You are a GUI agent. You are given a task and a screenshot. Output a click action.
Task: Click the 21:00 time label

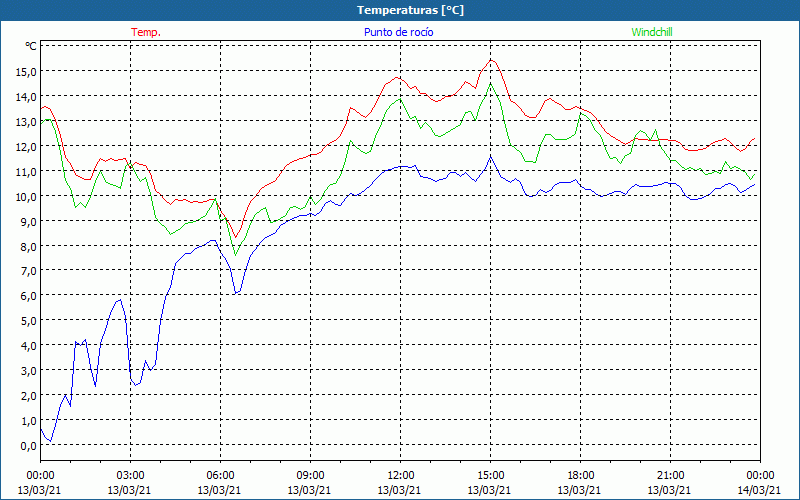click(670, 476)
